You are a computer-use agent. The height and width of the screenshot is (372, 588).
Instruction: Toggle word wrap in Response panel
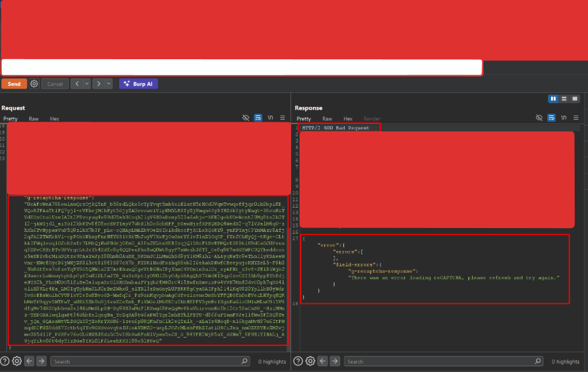(551, 118)
